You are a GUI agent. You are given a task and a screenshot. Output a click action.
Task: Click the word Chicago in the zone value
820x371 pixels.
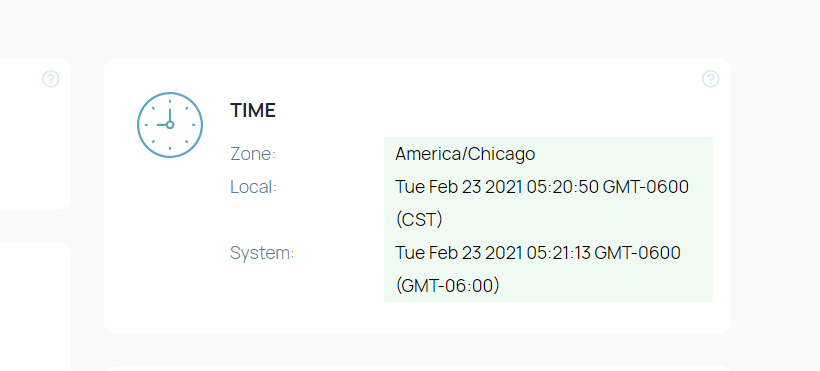(501, 154)
